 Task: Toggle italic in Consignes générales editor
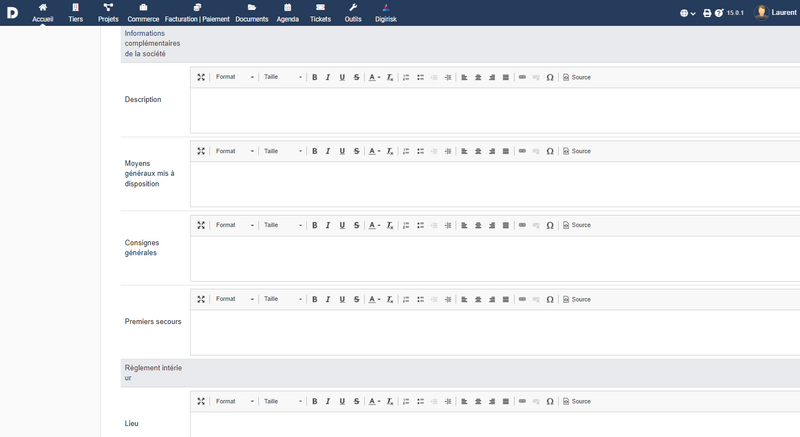tap(328, 225)
